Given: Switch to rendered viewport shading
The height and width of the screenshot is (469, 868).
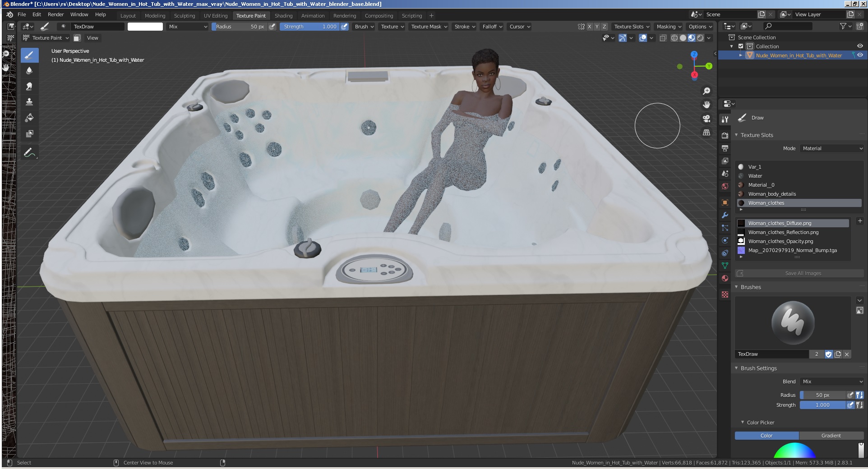Looking at the screenshot, I should pyautogui.click(x=700, y=38).
